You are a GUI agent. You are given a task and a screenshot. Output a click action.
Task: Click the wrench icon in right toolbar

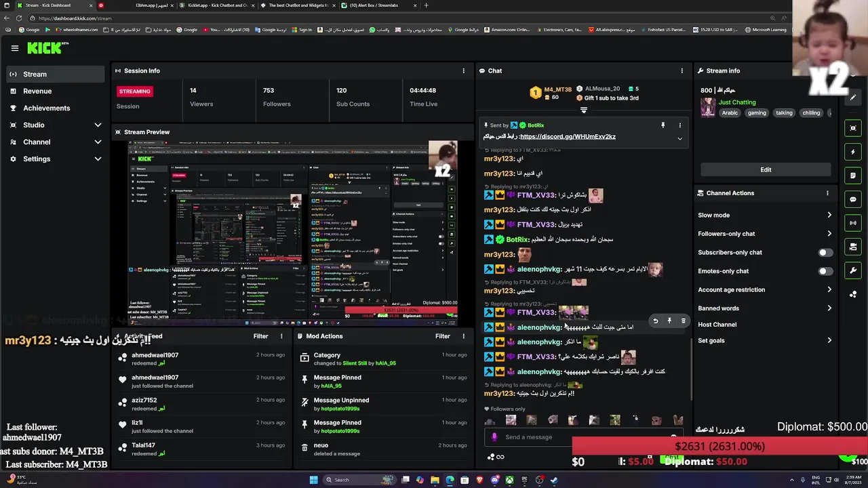853,270
